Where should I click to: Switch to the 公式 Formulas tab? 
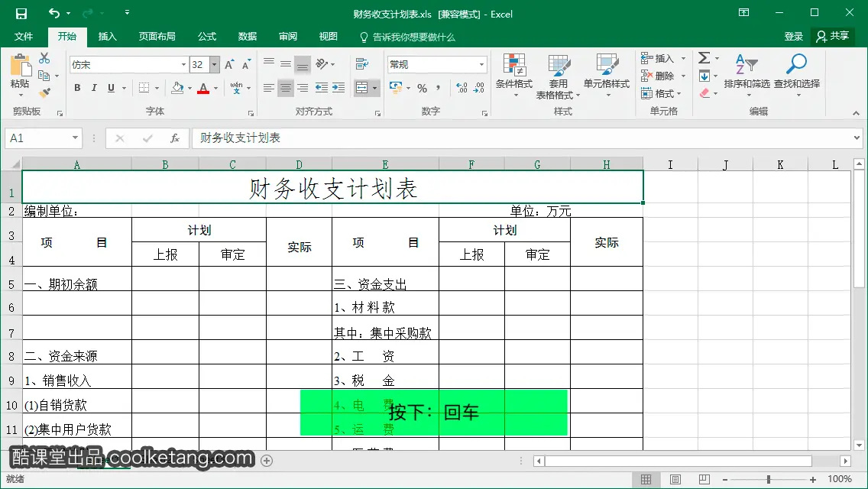click(x=207, y=37)
